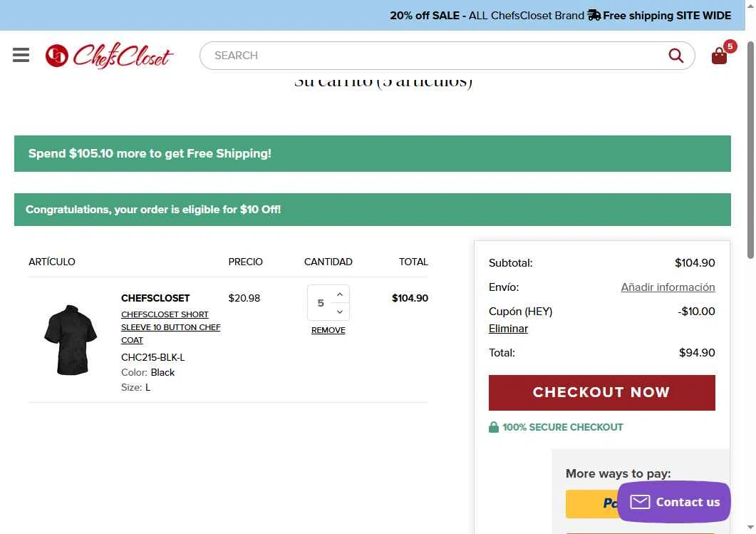Click the Size: L attribute

coord(135,387)
